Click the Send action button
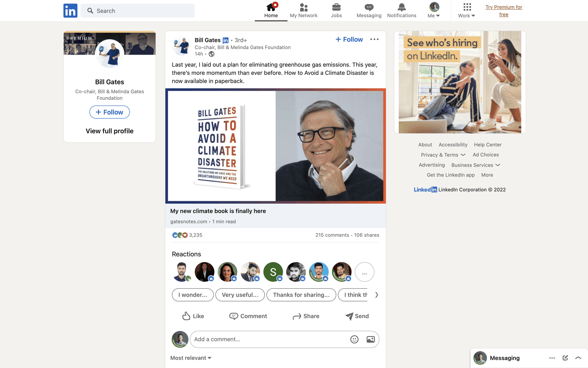This screenshot has width=588, height=368. 357,316
